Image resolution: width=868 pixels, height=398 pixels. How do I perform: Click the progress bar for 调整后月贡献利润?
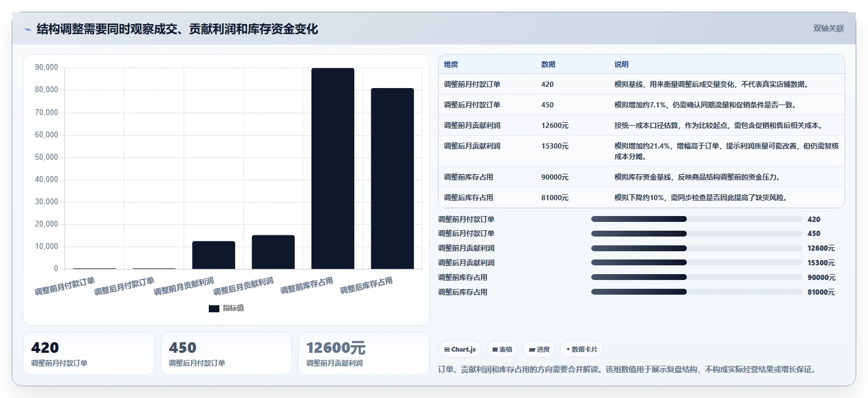click(x=697, y=263)
